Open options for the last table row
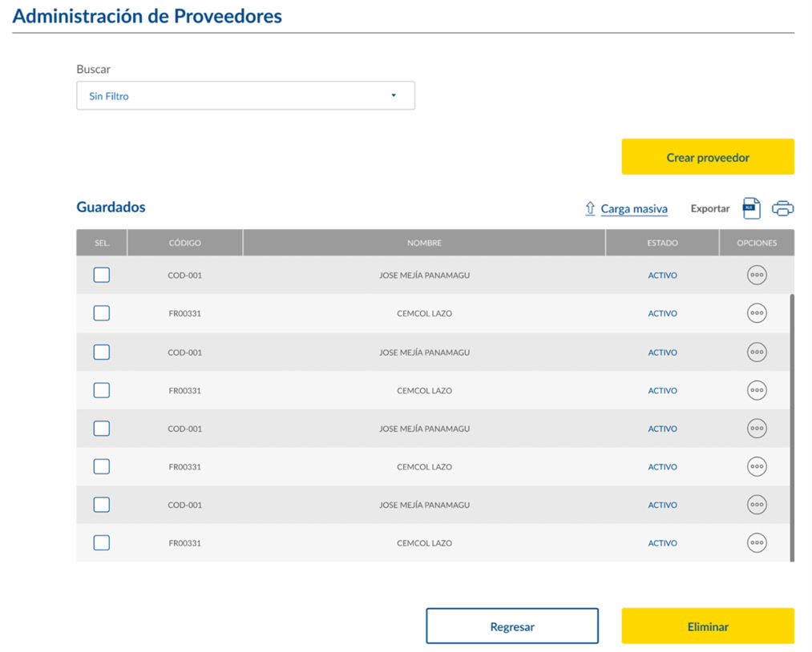 click(757, 543)
